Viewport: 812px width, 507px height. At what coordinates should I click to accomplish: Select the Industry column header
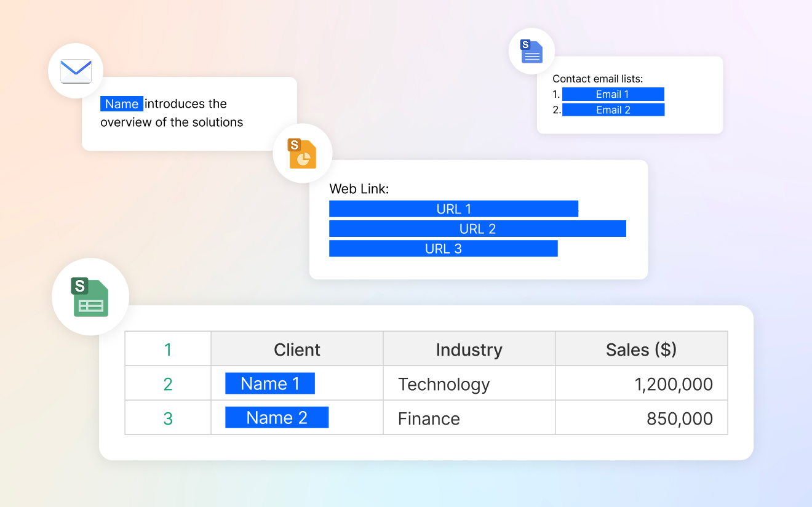(469, 349)
